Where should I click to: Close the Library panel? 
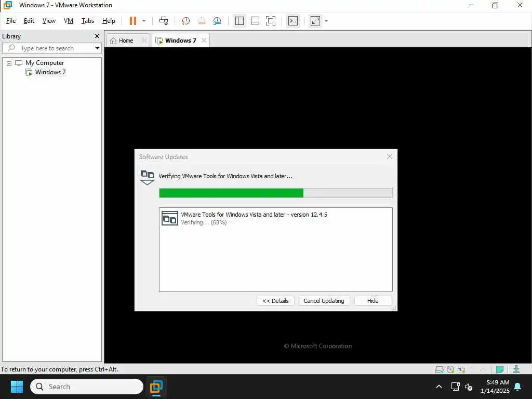pos(97,36)
